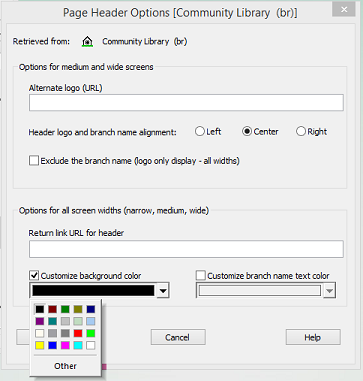Viewport: 363px width, 381px height.
Task: Choose the red color swatch
Action: coord(78,333)
